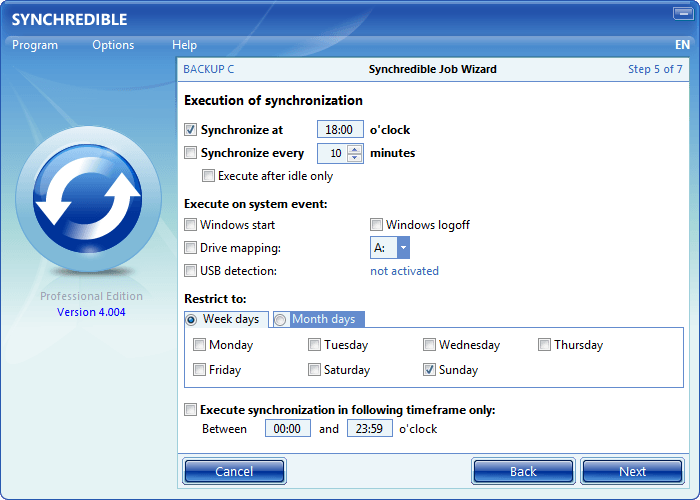Viewport: 700px width, 500px height.
Task: Select the Week days radio tab
Action: tap(191, 319)
